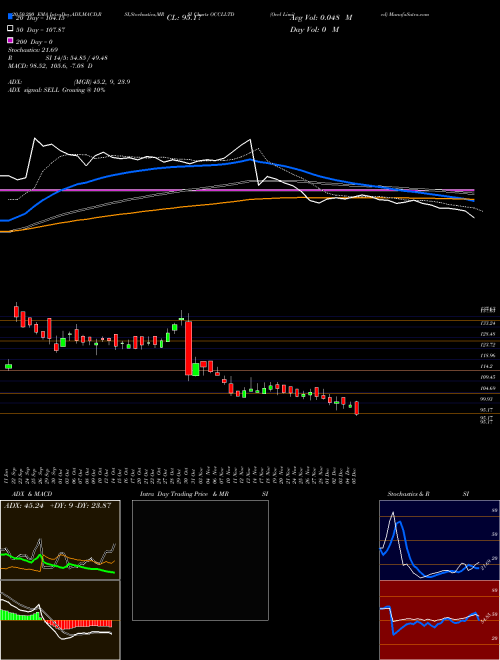Click the ADX line chart panel
This screenshot has height=660, width=500.
coord(60,540)
